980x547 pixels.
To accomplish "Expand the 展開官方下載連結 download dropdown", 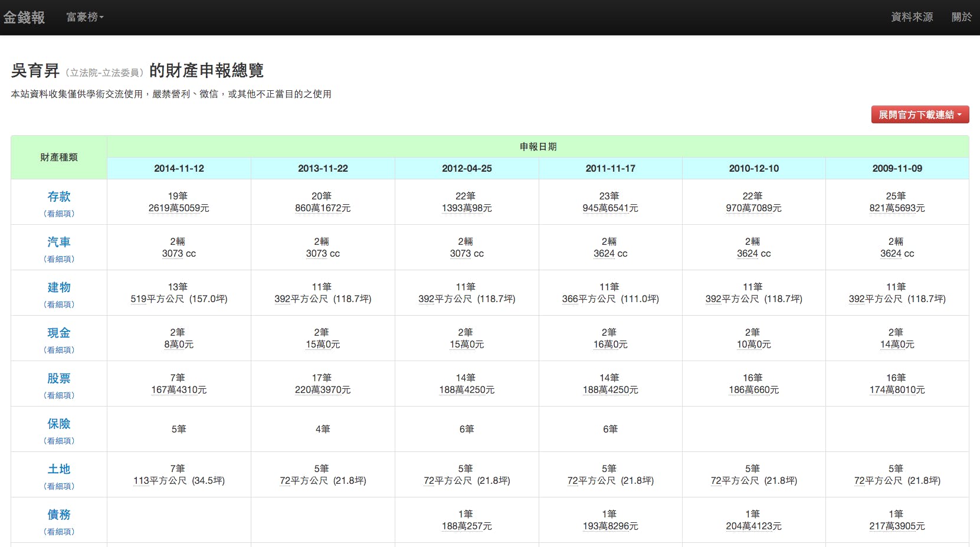I will tap(919, 114).
